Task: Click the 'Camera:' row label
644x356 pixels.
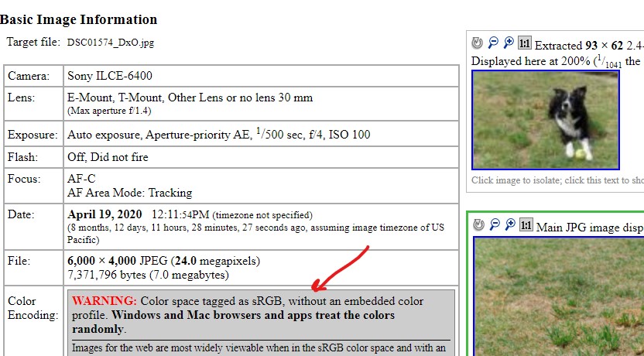Action: click(29, 76)
